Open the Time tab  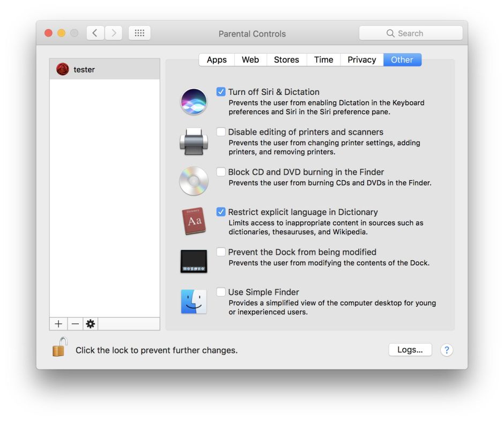click(323, 60)
